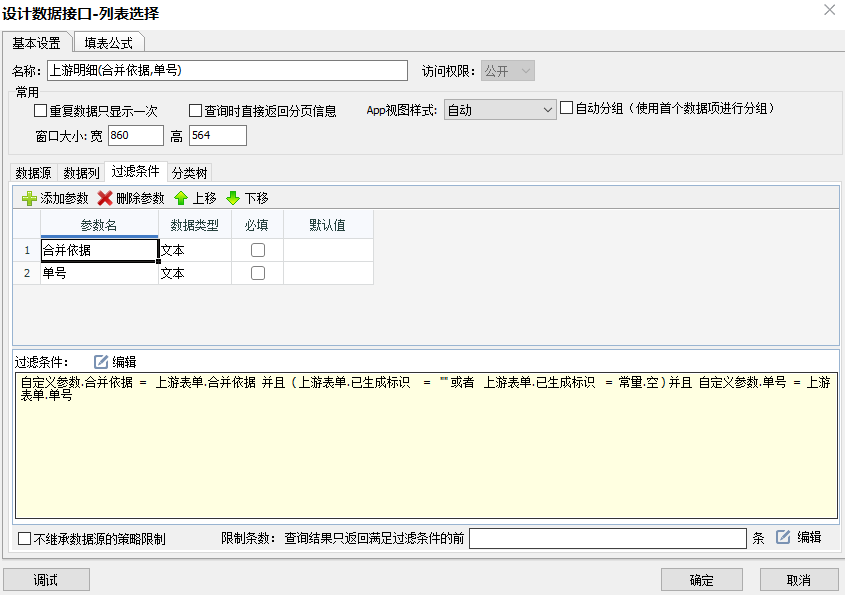Click the yellow filter condition text area

426,445
